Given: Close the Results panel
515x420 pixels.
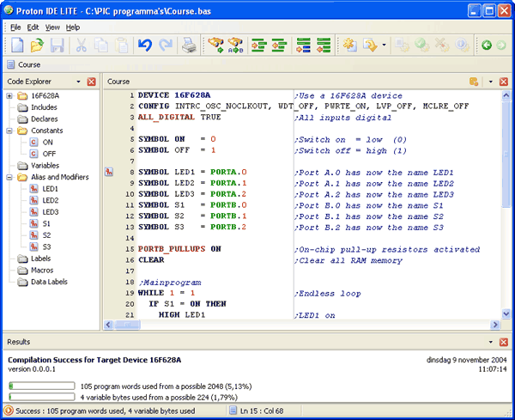Looking at the screenshot, I should tap(504, 342).
